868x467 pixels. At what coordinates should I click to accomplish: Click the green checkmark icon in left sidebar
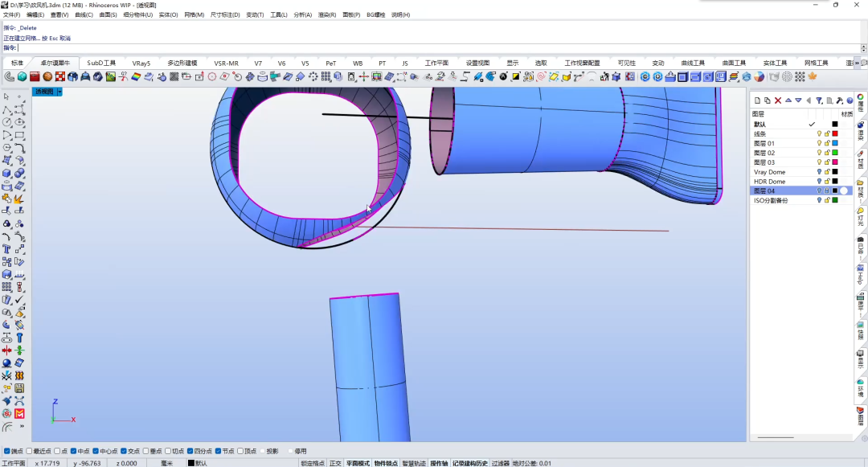point(19,299)
